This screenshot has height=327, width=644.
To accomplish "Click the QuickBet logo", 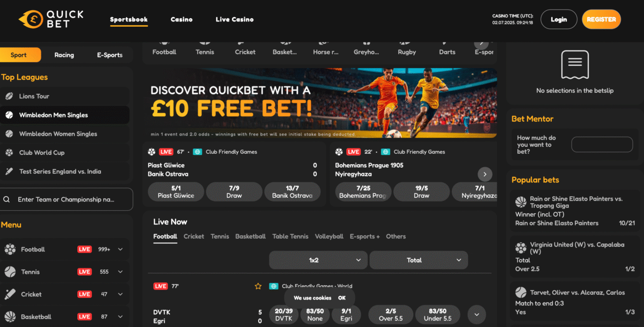I will 51,19.
